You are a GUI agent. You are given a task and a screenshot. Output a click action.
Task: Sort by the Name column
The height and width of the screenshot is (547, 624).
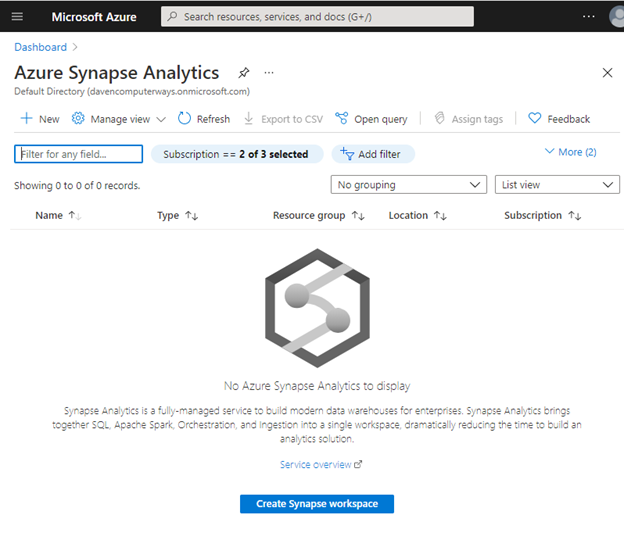tap(58, 215)
